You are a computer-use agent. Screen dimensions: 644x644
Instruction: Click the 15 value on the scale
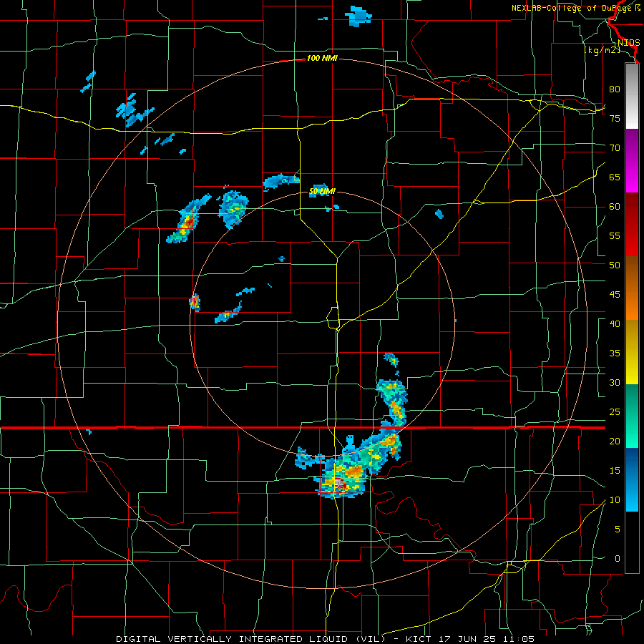point(615,471)
